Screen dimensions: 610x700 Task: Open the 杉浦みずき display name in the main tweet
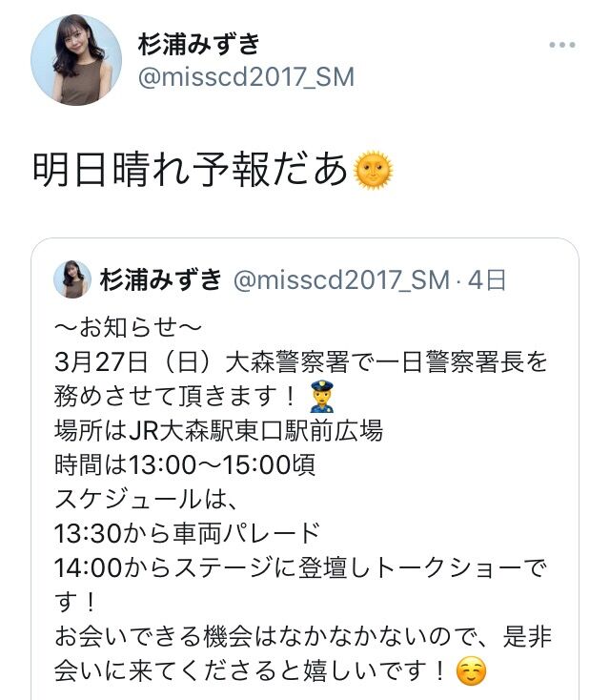198,44
